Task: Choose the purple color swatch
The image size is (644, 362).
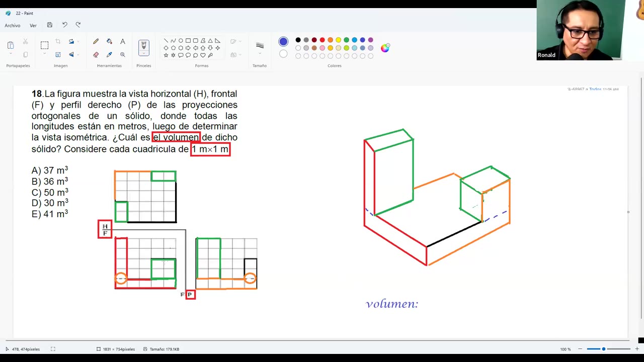Action: point(370,40)
